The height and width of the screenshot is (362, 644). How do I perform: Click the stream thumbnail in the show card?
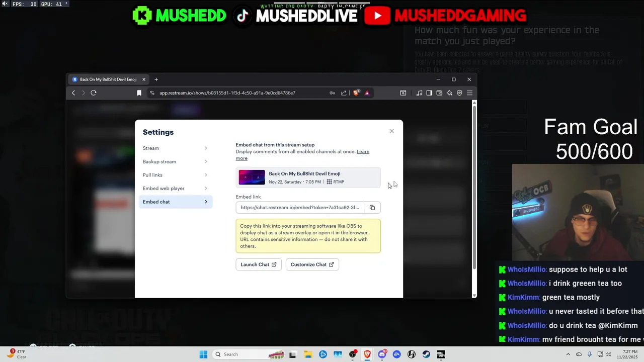[252, 177]
